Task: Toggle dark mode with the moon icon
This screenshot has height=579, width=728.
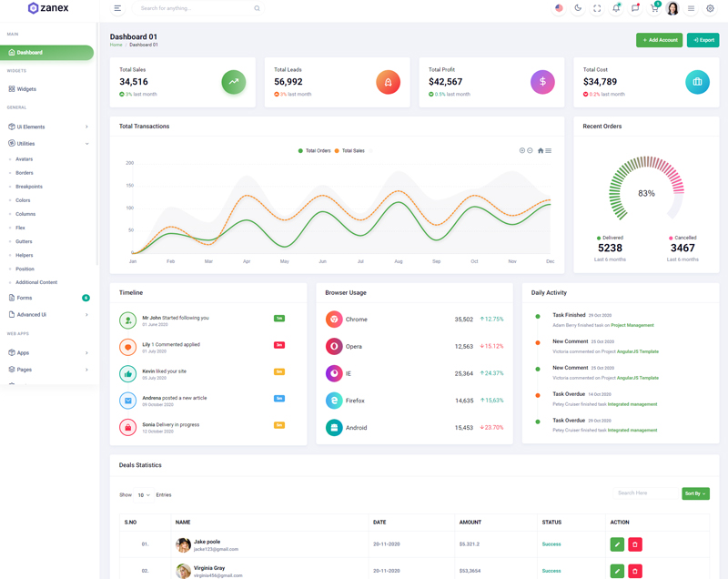Action: 578,8
